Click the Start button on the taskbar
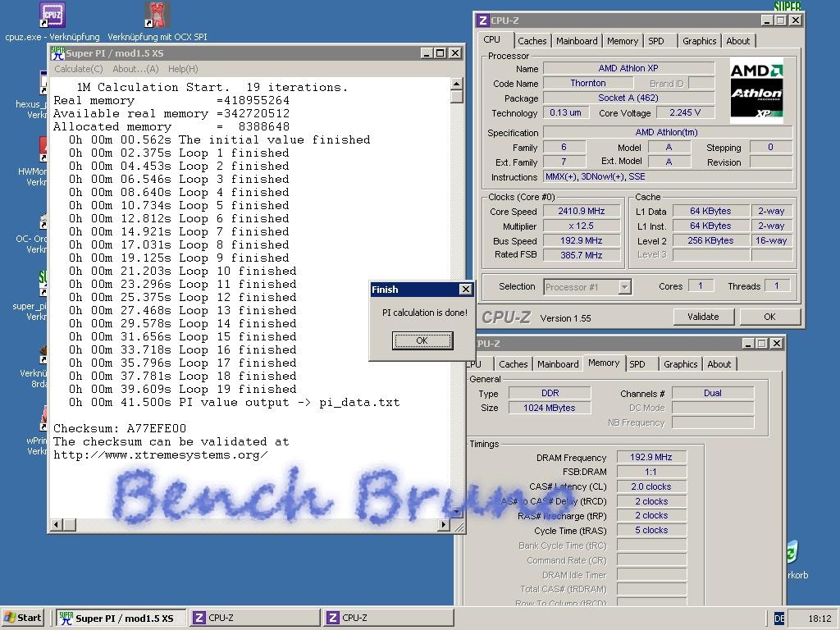Viewport: 840px width, 630px height. (x=22, y=618)
